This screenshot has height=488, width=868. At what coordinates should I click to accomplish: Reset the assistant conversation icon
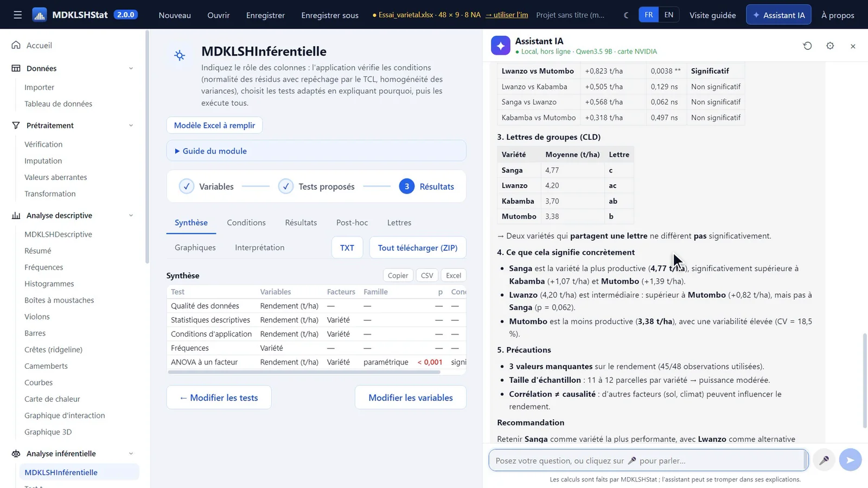807,46
